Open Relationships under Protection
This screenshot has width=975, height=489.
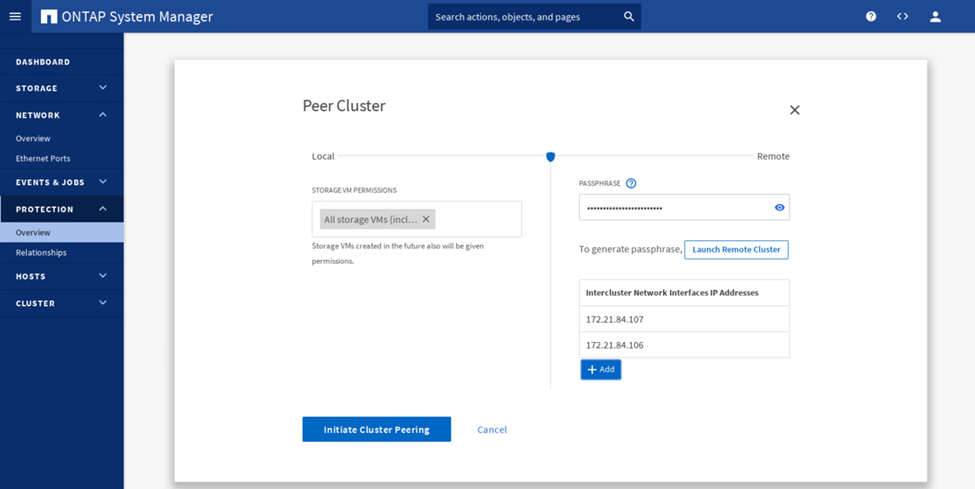tap(41, 253)
